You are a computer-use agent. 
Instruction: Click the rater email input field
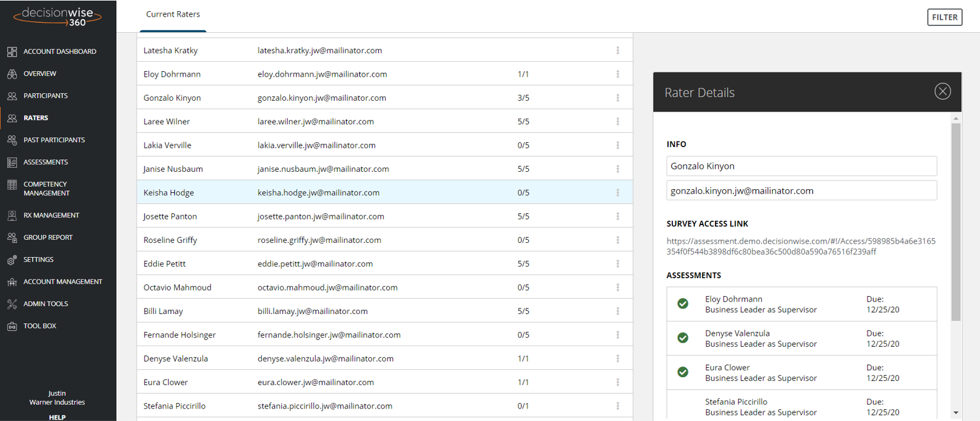coord(801,191)
